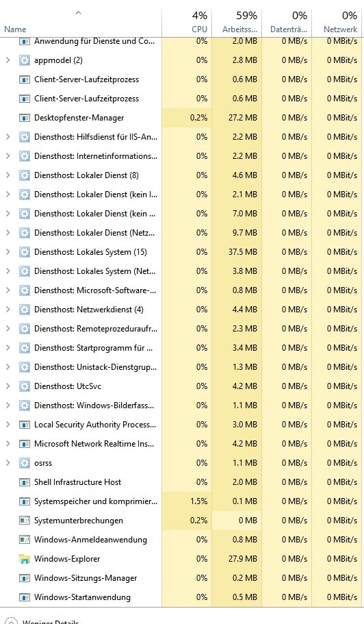Expand the osrss process group
Viewport: 364px width, 624px height.
[8, 463]
